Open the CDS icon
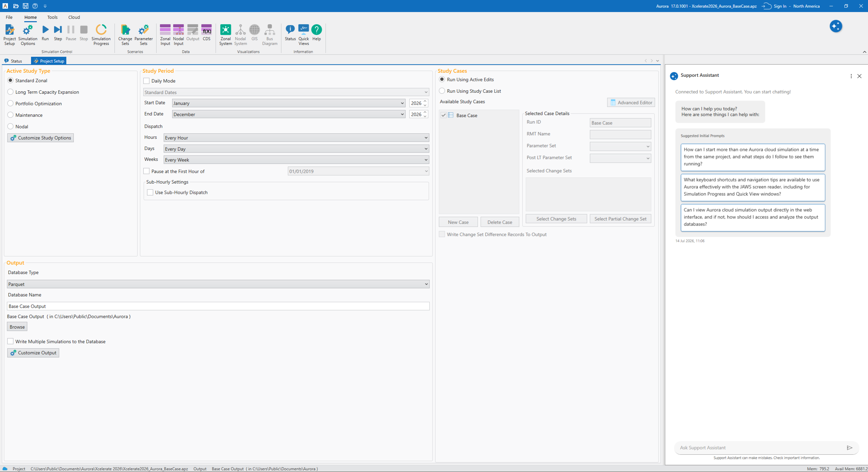 [207, 33]
